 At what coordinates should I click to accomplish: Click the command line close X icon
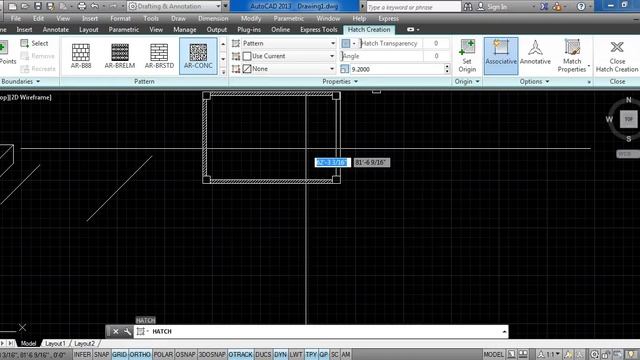(x=116, y=331)
